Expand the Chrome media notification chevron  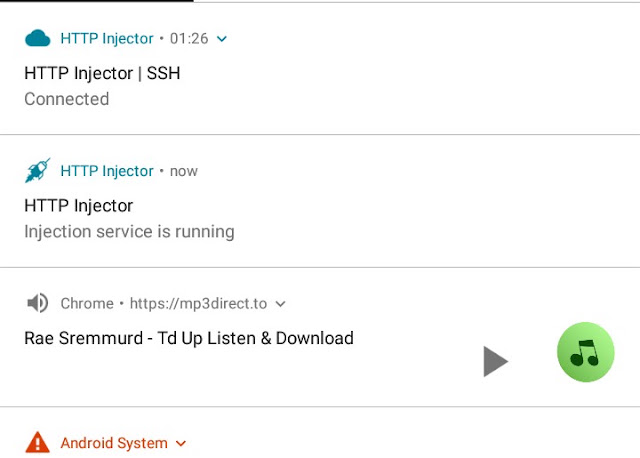(x=280, y=304)
